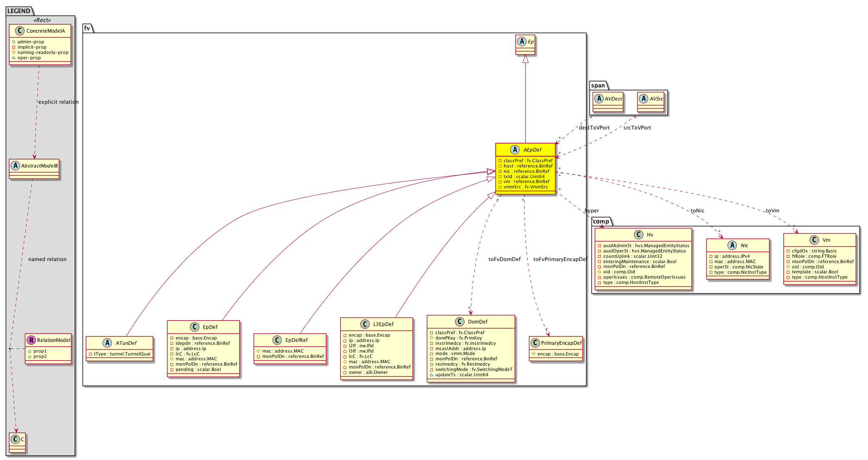868x460 pixels.
Task: Click the DomDef class C icon
Action: [x=460, y=322]
